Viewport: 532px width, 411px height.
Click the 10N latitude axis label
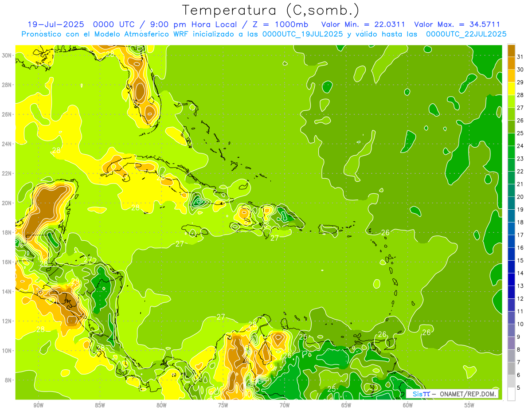(x=8, y=351)
